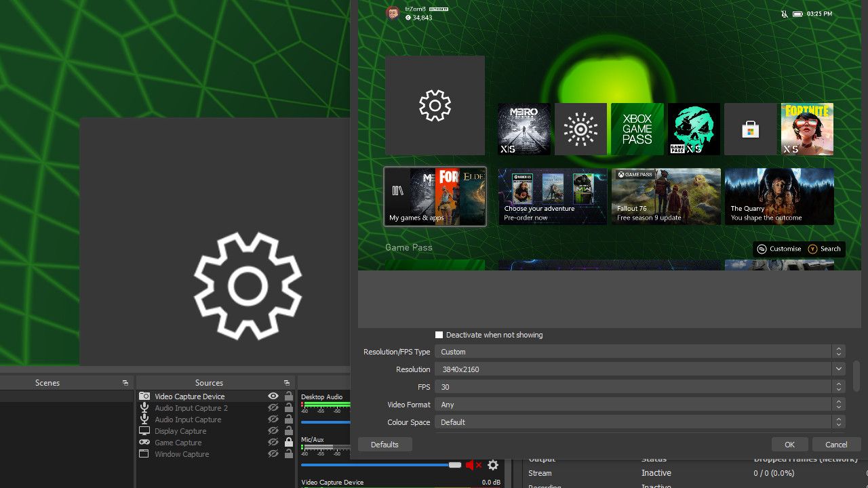Unlock the Game Capture source
This screenshot has width=868, height=488.
pyautogui.click(x=289, y=443)
